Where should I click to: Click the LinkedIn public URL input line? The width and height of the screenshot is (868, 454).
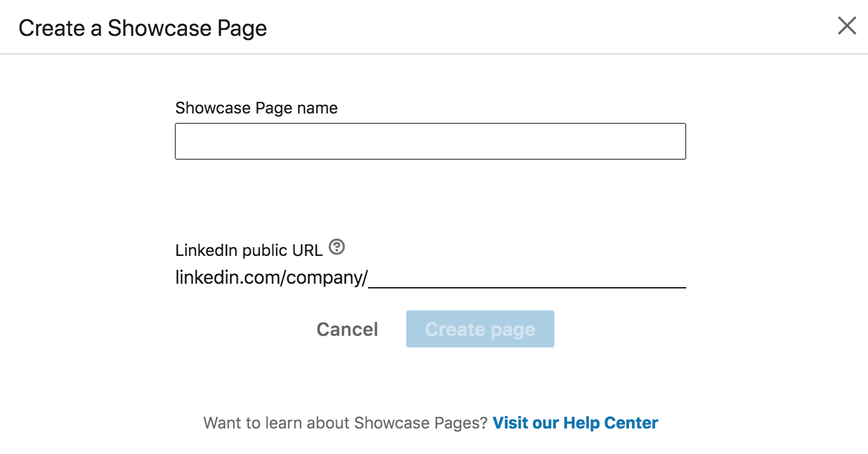pyautogui.click(x=527, y=278)
